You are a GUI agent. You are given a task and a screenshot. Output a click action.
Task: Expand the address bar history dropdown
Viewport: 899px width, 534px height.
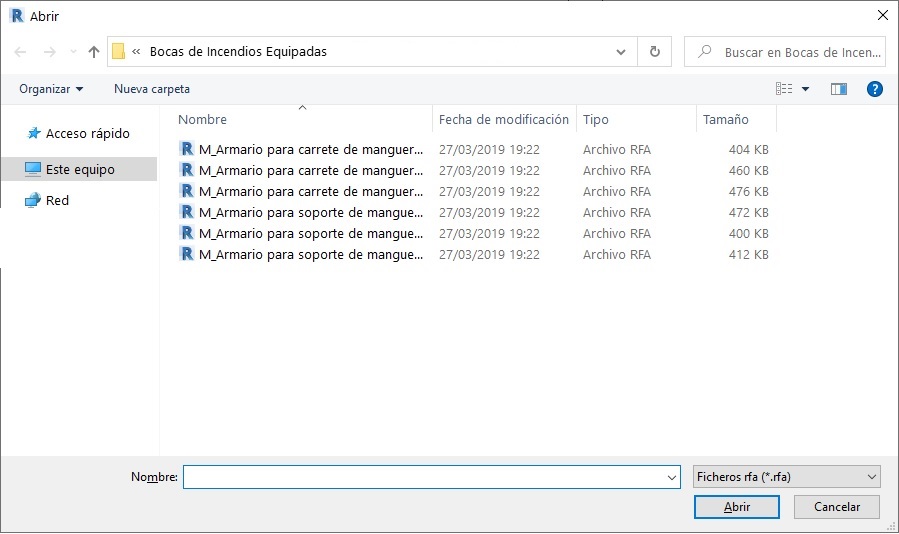click(621, 52)
